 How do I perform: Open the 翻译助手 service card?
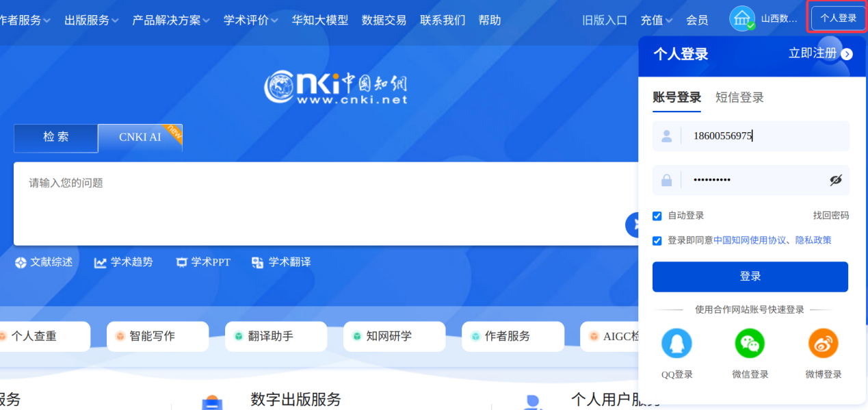(276, 336)
